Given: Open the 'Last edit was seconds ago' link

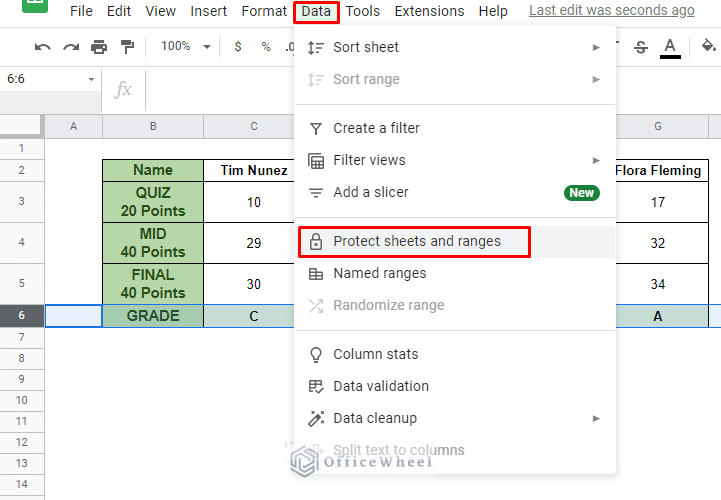Looking at the screenshot, I should coord(611,11).
